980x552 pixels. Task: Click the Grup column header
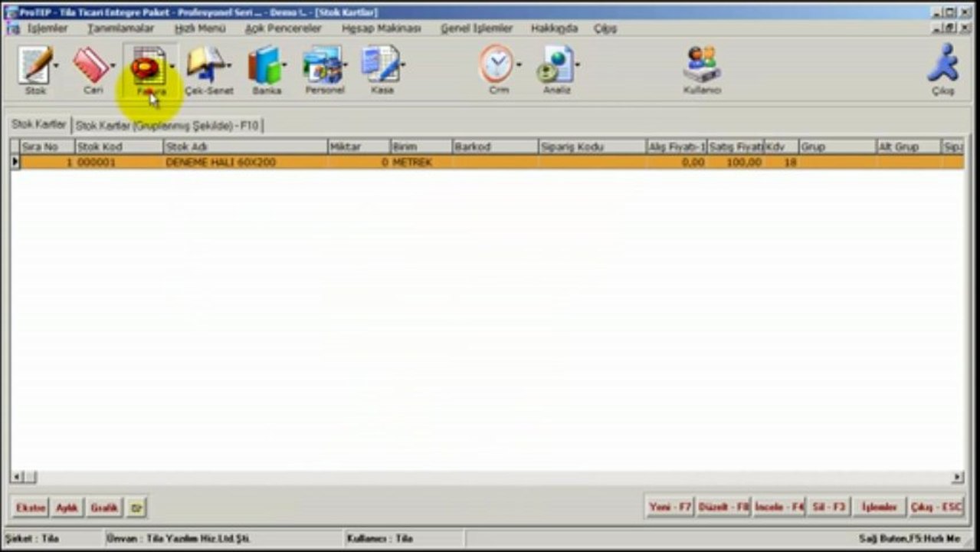[x=837, y=146]
